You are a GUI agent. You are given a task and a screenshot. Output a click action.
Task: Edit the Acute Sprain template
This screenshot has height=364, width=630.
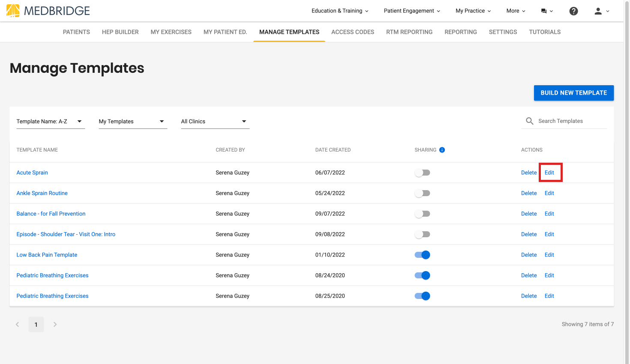coord(549,173)
